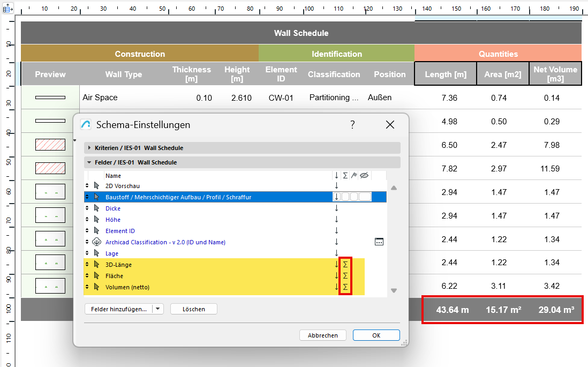
Task: Click the flag column header icon
Action: click(354, 175)
